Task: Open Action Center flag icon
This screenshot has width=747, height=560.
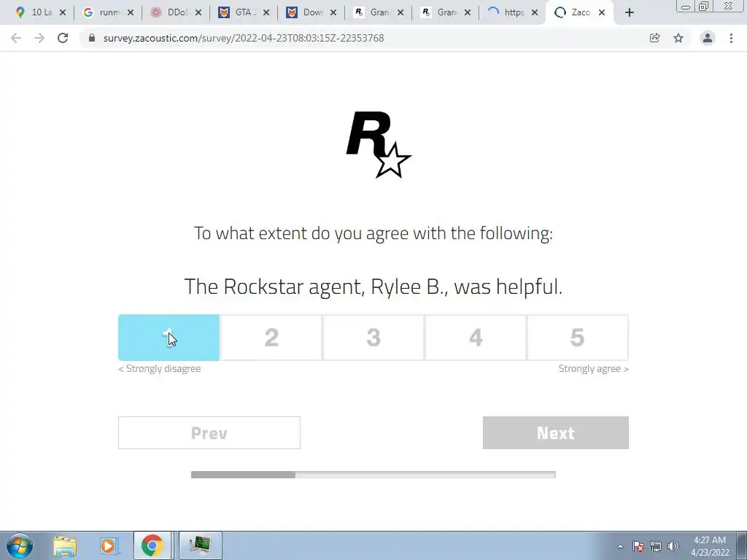Action: (638, 546)
